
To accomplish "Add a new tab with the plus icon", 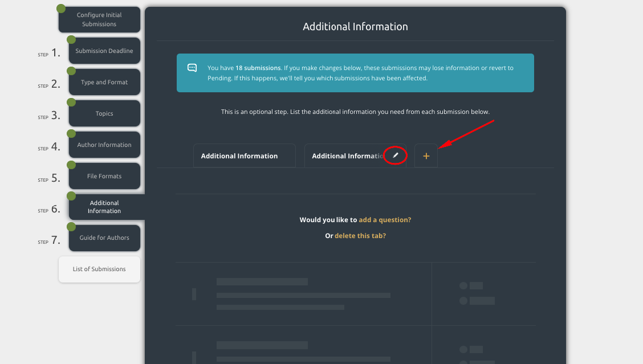I will tap(426, 156).
